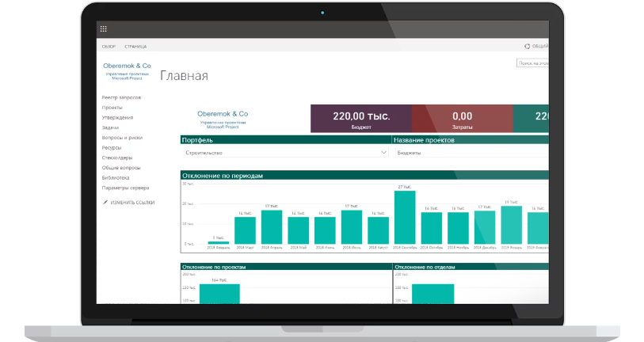
Task: Click the pencil icon next to ИЗМЕНИТЬ ССЫЛКИ
Action: [x=105, y=203]
